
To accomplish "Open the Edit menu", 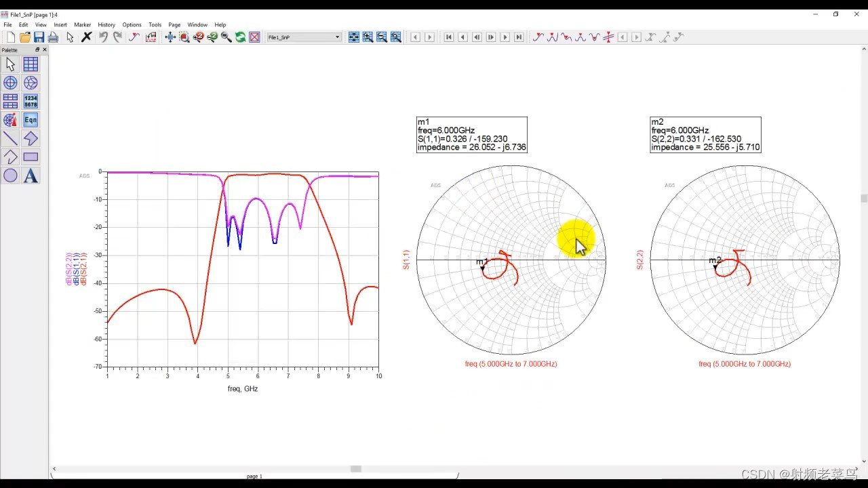I will (23, 24).
